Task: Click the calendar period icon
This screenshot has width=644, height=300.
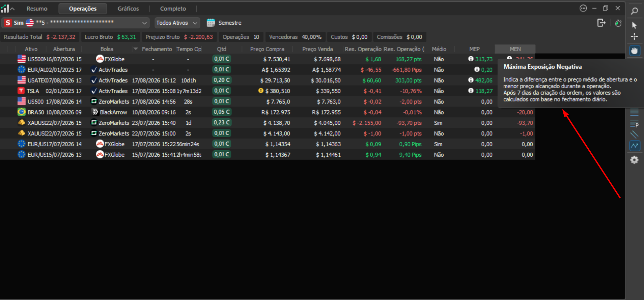Action: 211,23
